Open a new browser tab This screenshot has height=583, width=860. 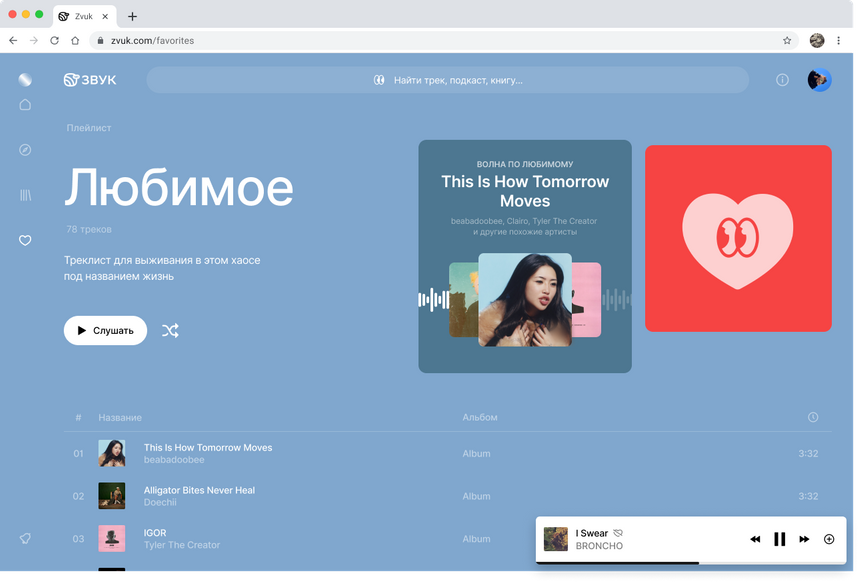(133, 16)
